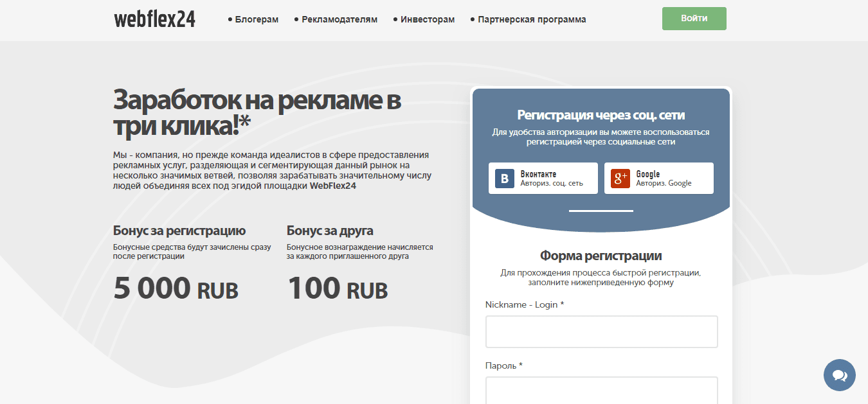Click the 'Форма регистрации' title
Viewport: 868px width, 404px height.
click(x=601, y=256)
